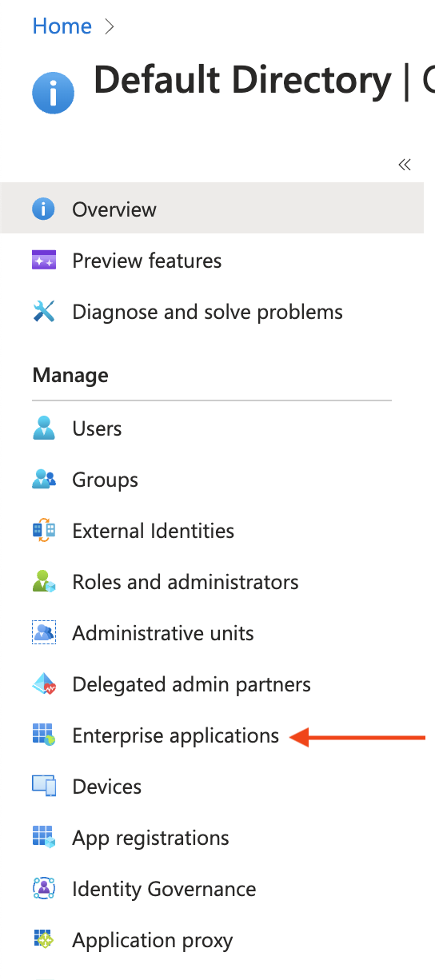The image size is (435, 980).
Task: Click the Users person icon
Action: coord(43,428)
